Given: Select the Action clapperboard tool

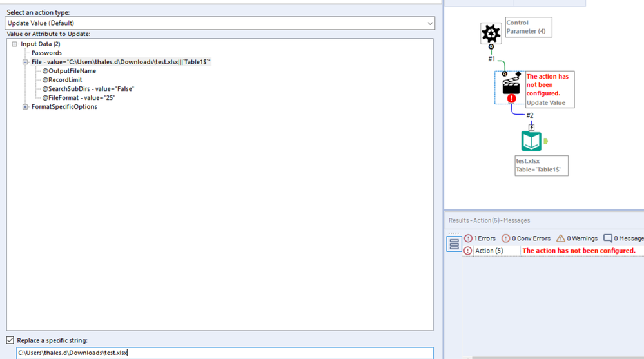Looking at the screenshot, I should pyautogui.click(x=511, y=86).
